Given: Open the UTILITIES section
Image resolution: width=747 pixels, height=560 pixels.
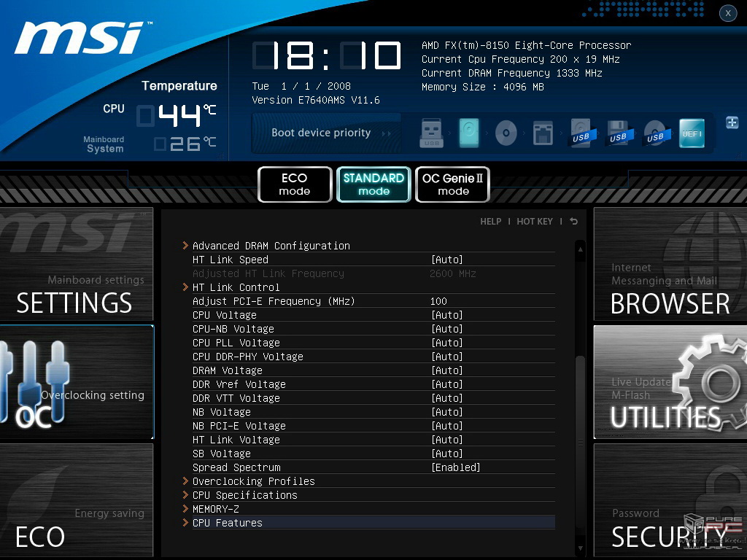Looking at the screenshot, I should 669,382.
